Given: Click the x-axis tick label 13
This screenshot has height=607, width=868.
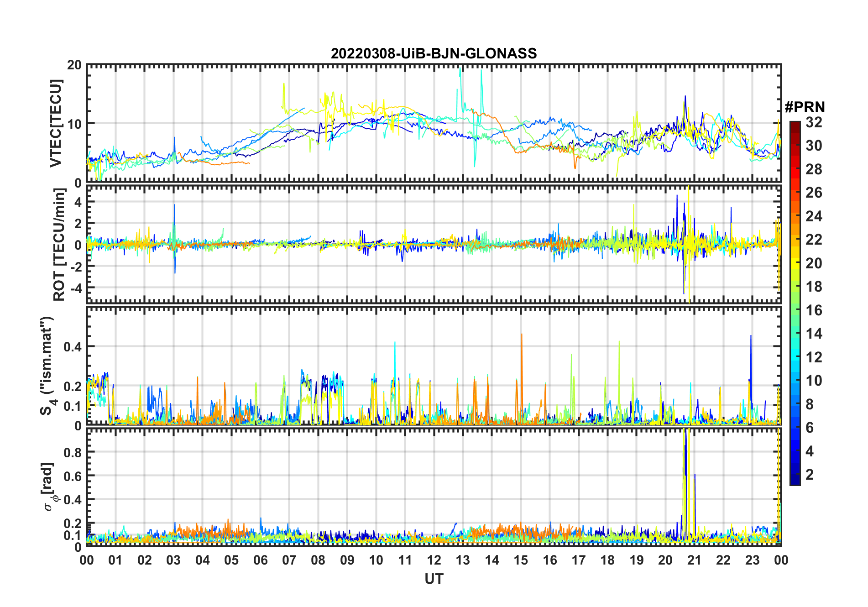Looking at the screenshot, I should point(463,560).
